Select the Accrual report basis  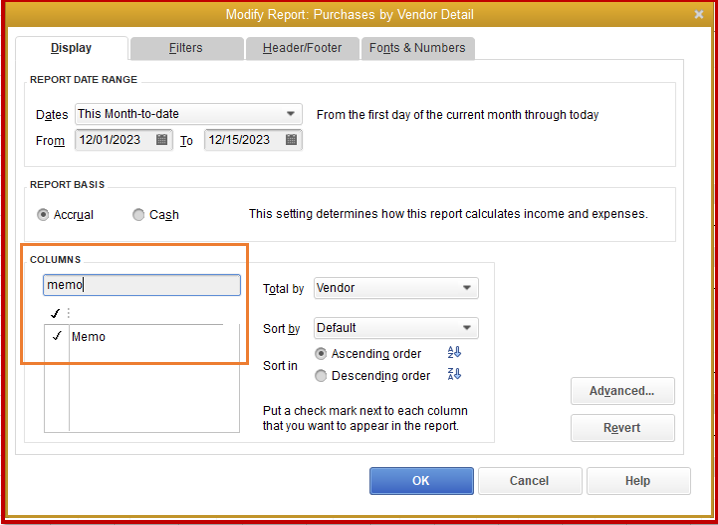[x=43, y=214]
